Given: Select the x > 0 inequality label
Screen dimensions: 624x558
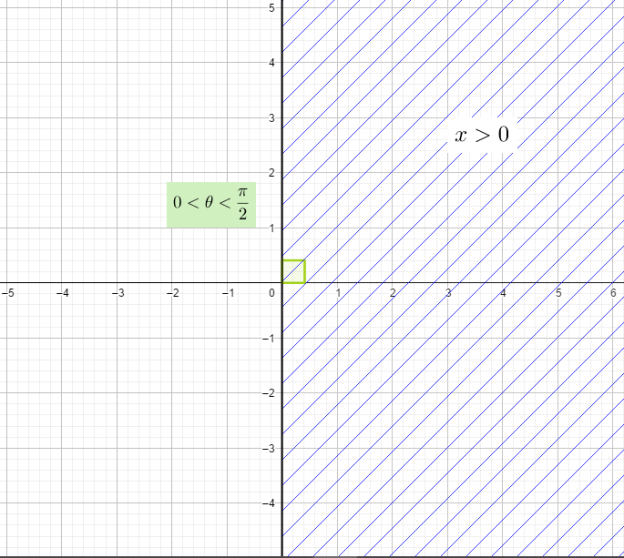Looking at the screenshot, I should [482, 135].
